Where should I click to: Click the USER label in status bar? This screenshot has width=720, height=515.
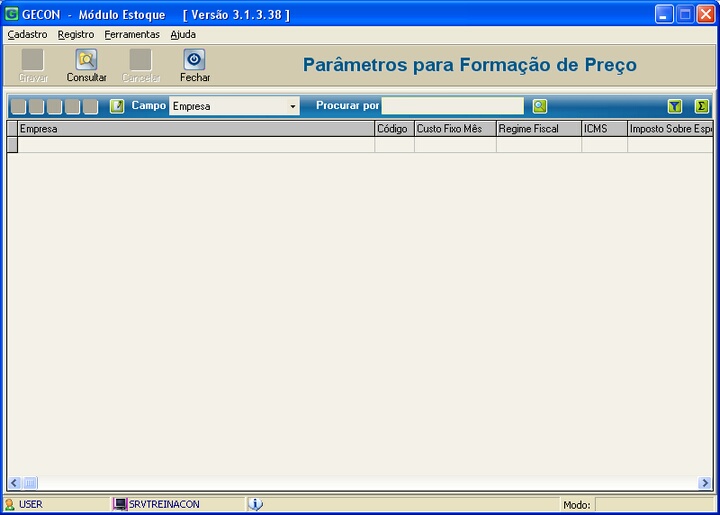[x=31, y=504]
